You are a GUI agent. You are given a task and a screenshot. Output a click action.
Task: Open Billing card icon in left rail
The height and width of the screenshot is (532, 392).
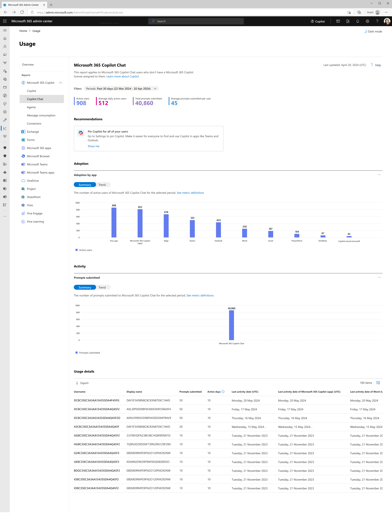tap(5, 87)
